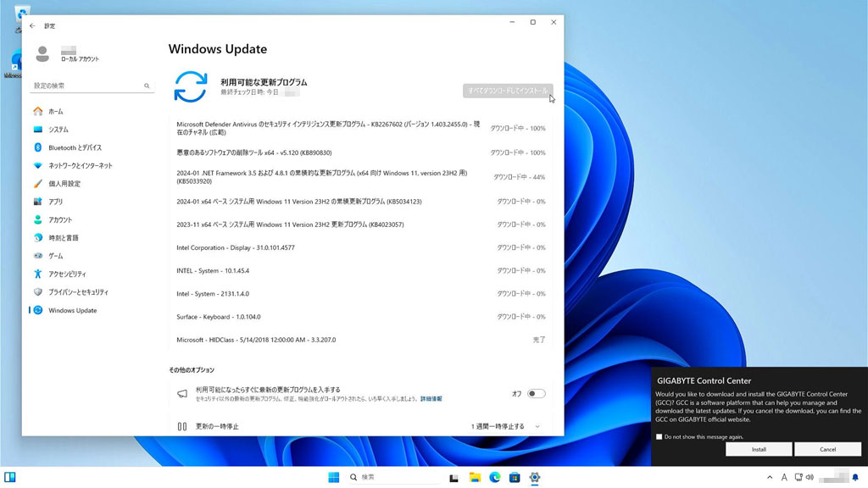Click Install in GIGABYTE Control Center prompt
The width and height of the screenshot is (868, 488).
pos(759,450)
